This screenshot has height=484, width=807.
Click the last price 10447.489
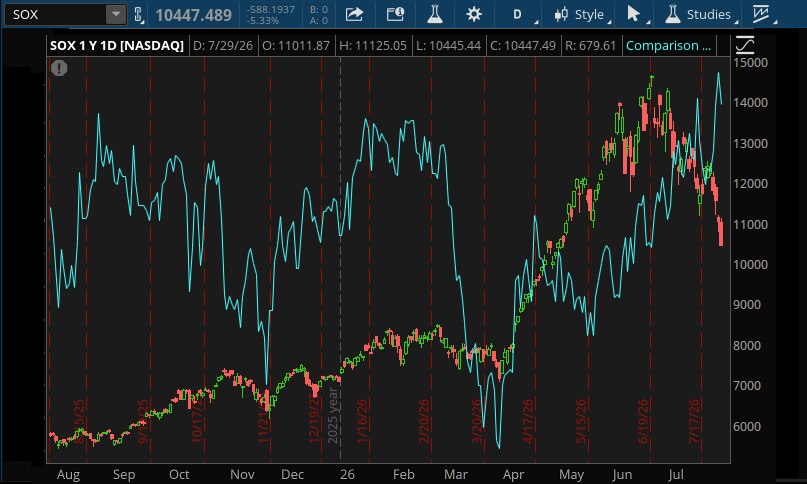194,15
